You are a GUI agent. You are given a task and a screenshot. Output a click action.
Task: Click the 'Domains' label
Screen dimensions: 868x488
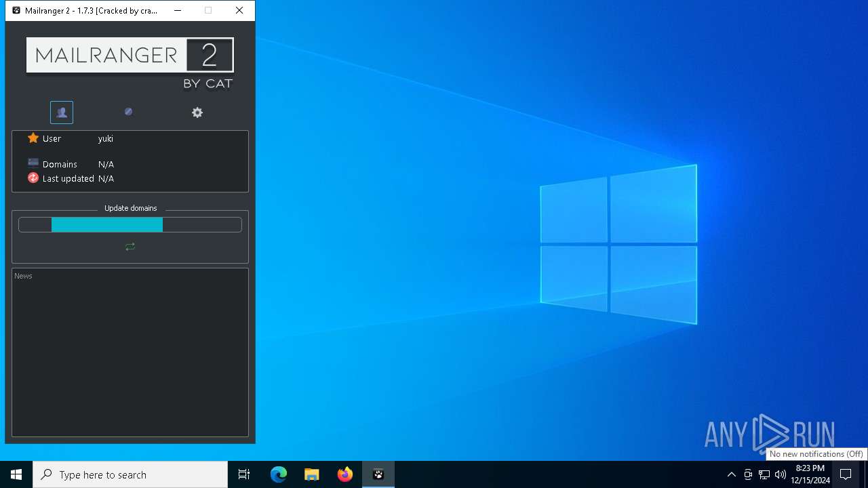[60, 164]
